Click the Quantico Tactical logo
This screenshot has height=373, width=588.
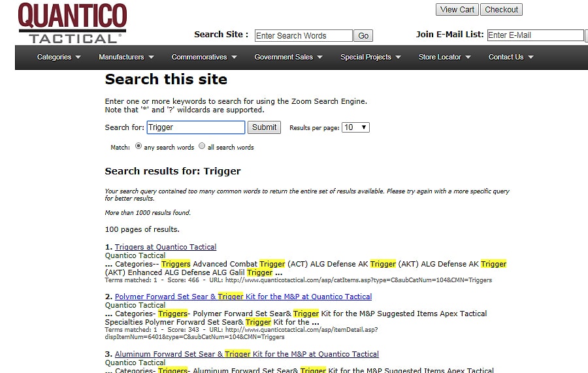pos(73,22)
